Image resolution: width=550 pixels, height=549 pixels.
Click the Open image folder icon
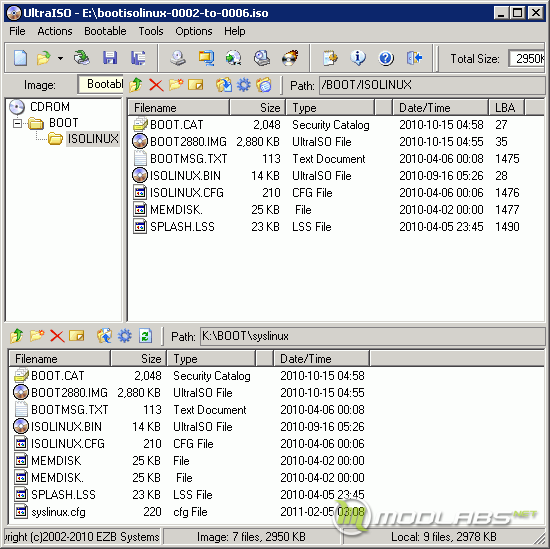[43, 58]
